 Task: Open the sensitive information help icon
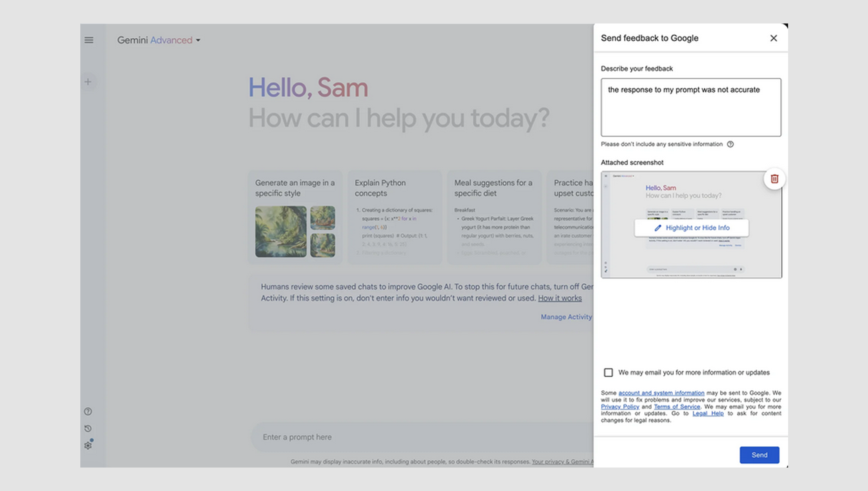coord(730,144)
